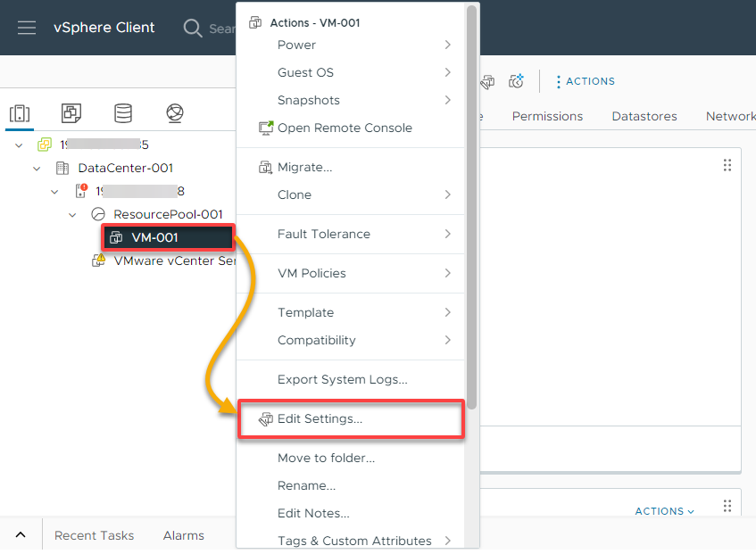The width and height of the screenshot is (756, 554).
Task: Click the take snapshot toolbar icon
Action: click(517, 81)
